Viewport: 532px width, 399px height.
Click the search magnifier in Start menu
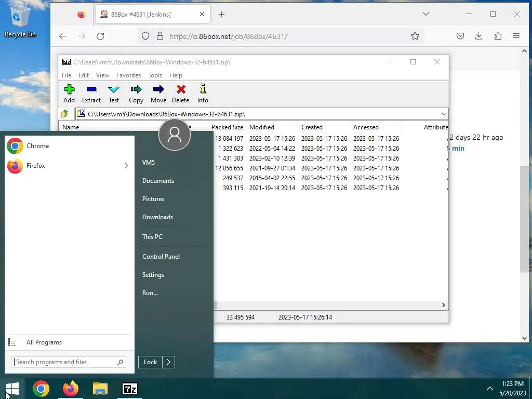click(x=120, y=362)
